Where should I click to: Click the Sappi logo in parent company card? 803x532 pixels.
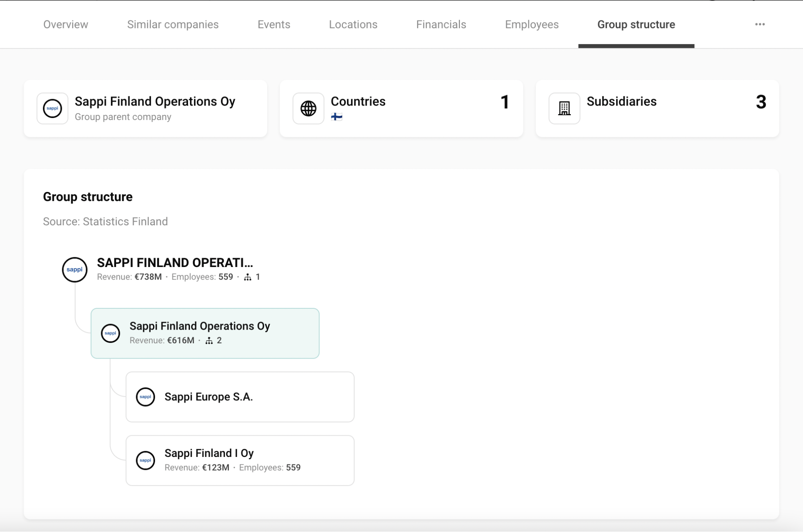[53, 108]
